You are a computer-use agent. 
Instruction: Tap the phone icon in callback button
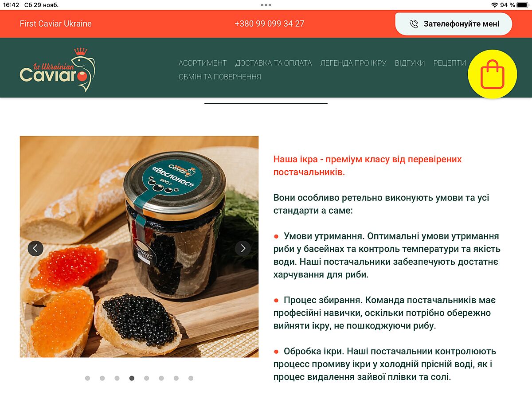click(414, 24)
